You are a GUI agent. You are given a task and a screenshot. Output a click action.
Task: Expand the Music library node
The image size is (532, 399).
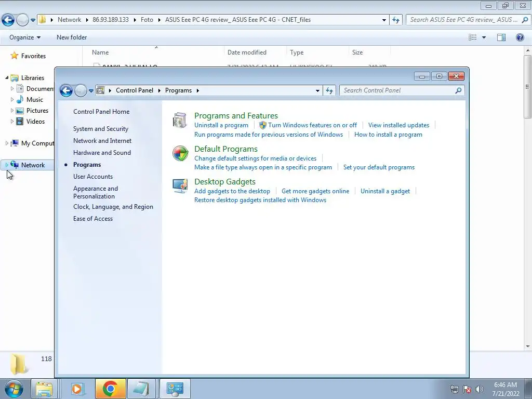coord(12,99)
